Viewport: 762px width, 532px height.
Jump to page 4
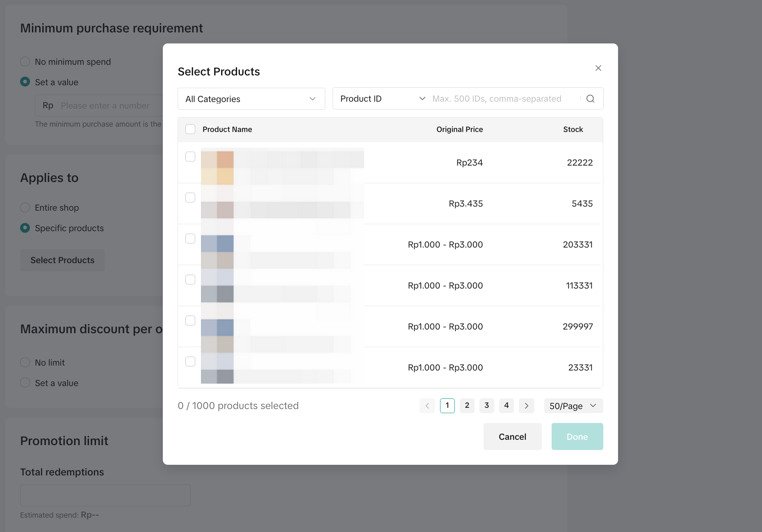coord(506,406)
